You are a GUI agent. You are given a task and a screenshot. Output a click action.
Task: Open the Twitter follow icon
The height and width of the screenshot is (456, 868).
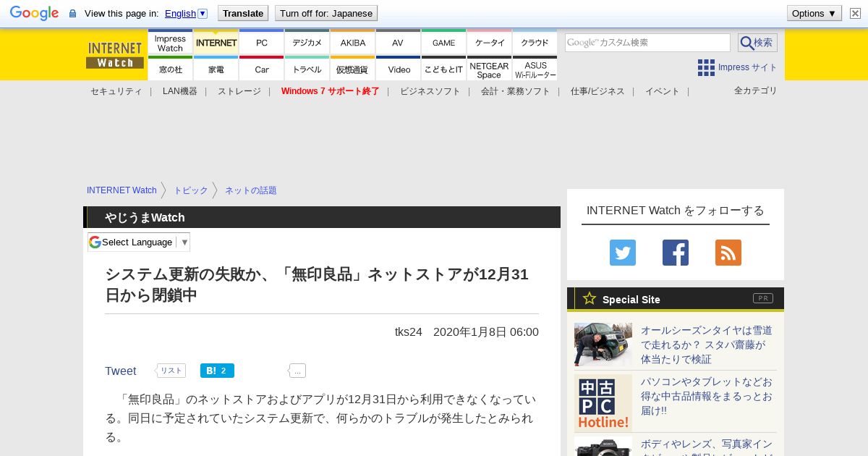coord(623,253)
